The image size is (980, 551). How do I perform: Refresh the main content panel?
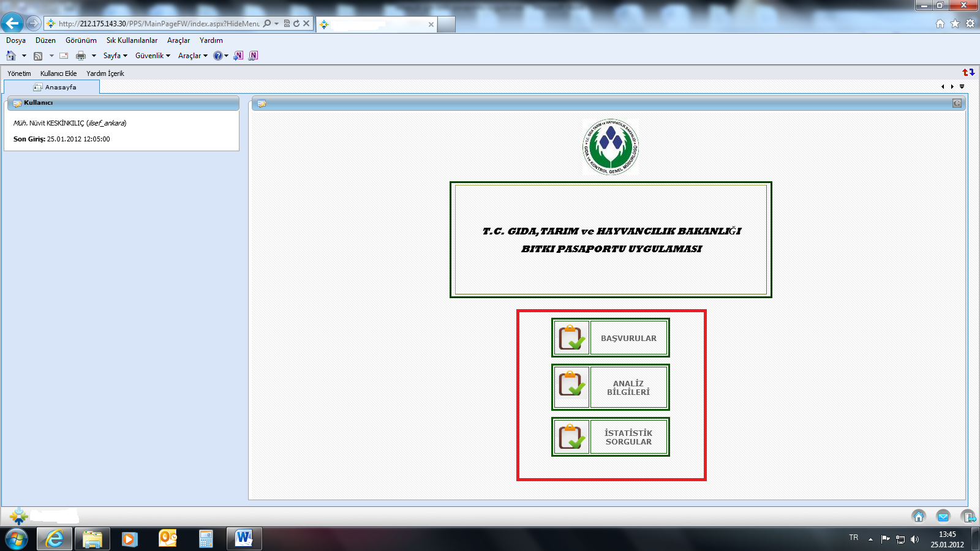pyautogui.click(x=957, y=103)
